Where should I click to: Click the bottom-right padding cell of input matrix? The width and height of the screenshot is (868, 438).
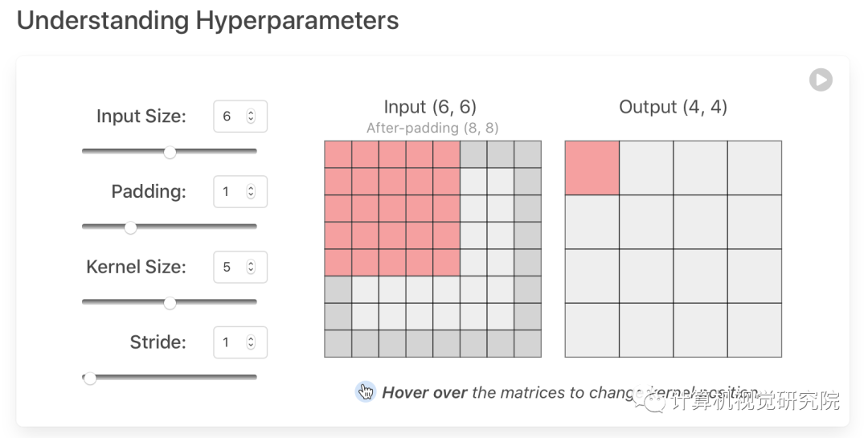pyautogui.click(x=527, y=344)
